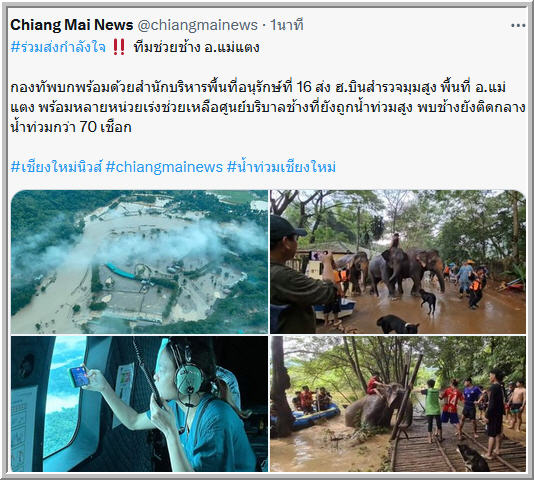Open the three-dot more options menu
Screen dimensions: 534x480
click(518, 26)
